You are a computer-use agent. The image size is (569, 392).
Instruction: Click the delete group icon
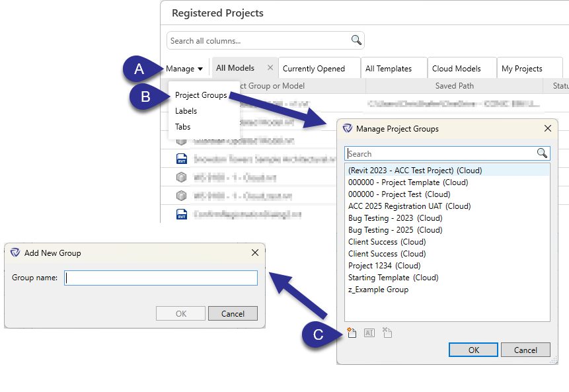(387, 333)
